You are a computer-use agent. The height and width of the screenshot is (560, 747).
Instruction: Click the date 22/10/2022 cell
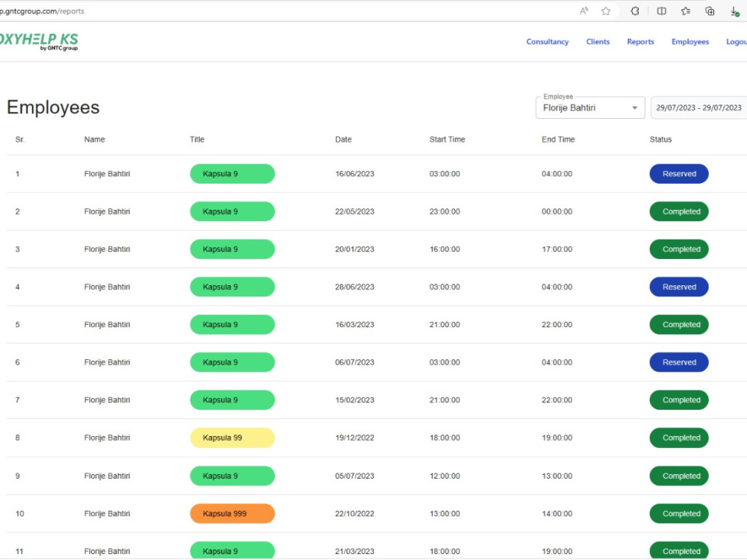tap(354, 514)
